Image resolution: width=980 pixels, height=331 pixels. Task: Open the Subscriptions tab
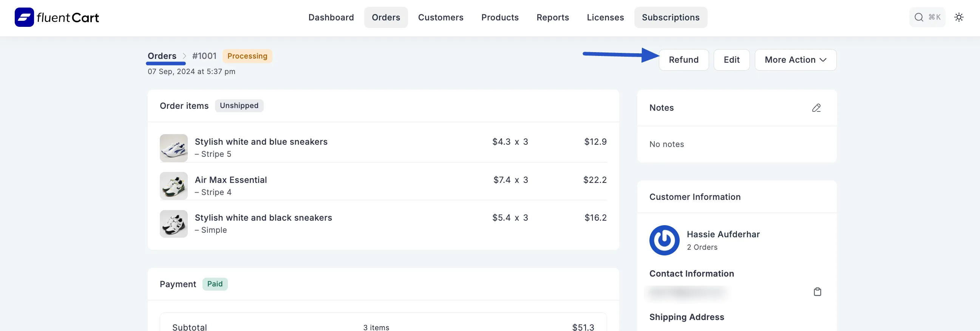[x=670, y=17]
